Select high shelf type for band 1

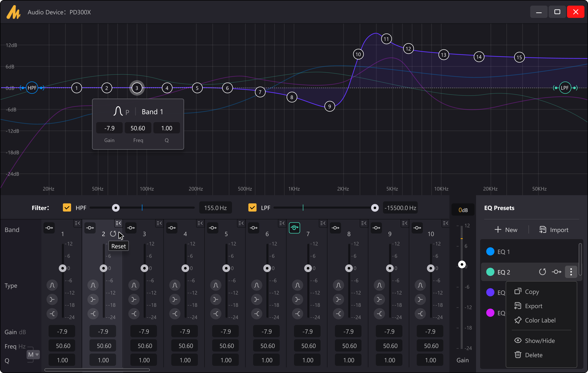(52, 314)
